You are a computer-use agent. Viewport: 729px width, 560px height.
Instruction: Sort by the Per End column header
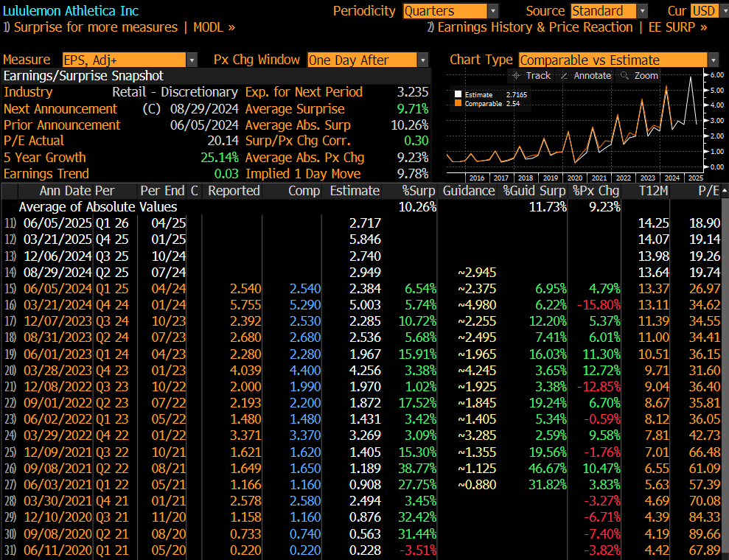click(x=162, y=191)
